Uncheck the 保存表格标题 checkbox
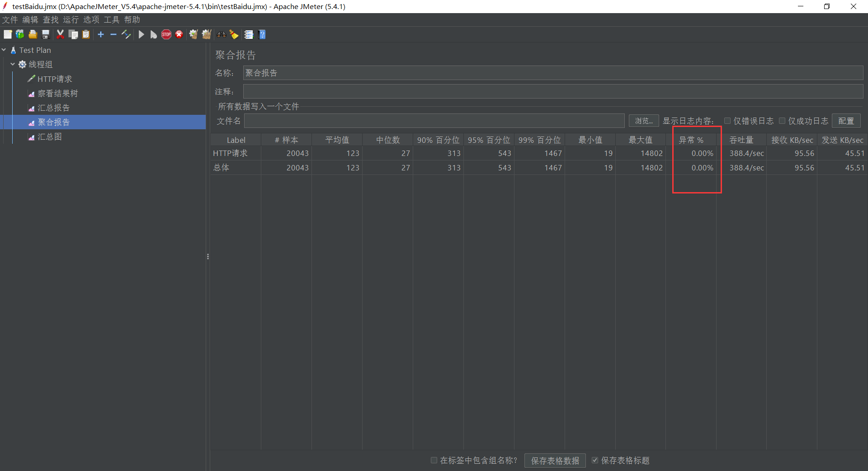Image resolution: width=868 pixels, height=471 pixels. 595,460
